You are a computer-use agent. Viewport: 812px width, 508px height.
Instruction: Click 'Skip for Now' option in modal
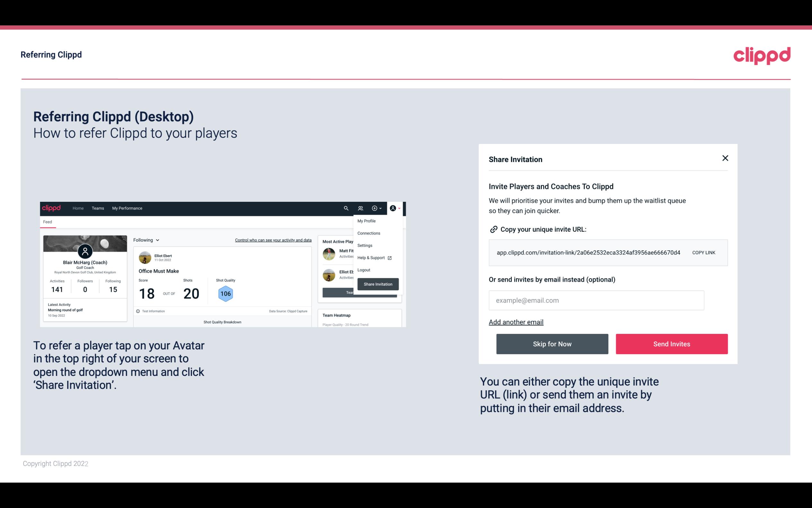[552, 343]
